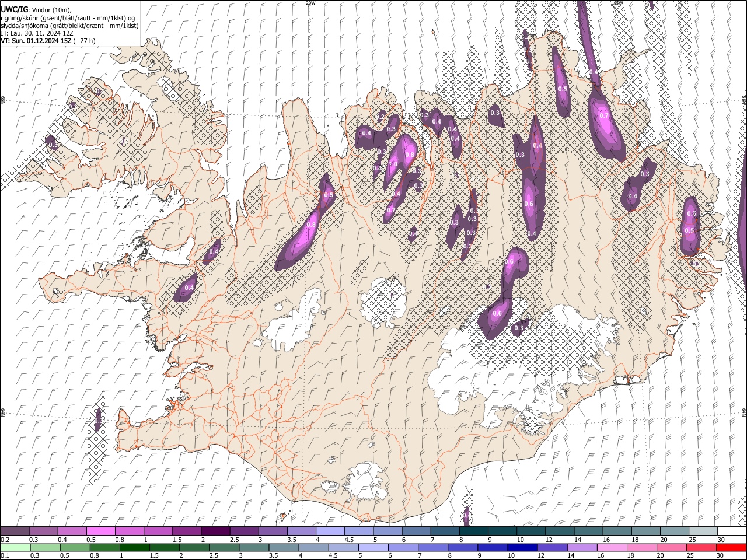Screen dimensions: 747x560
Task: Pick the darkest purple 2 swatch, upper legend
Action: [x=215, y=531]
